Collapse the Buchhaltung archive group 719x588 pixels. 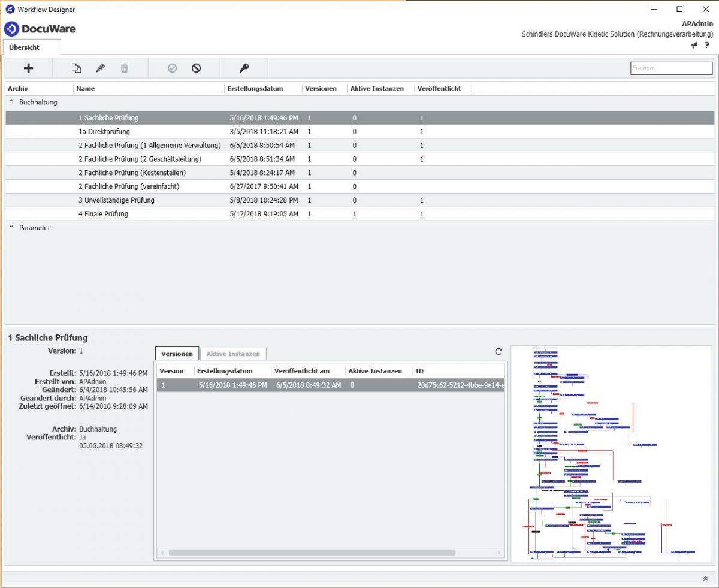click(x=10, y=102)
